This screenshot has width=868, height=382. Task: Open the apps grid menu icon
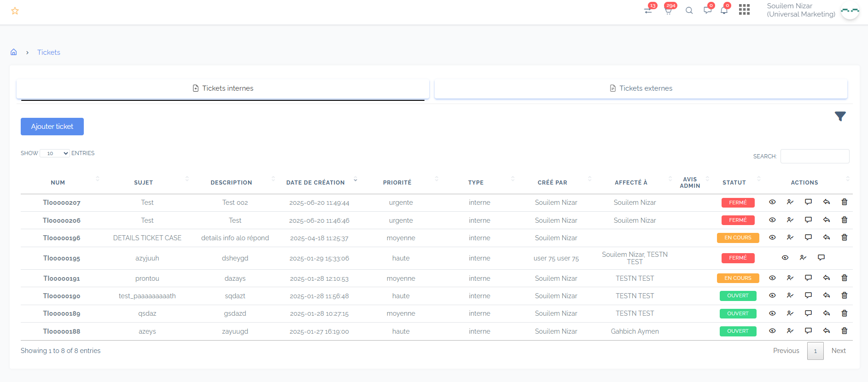click(x=744, y=10)
